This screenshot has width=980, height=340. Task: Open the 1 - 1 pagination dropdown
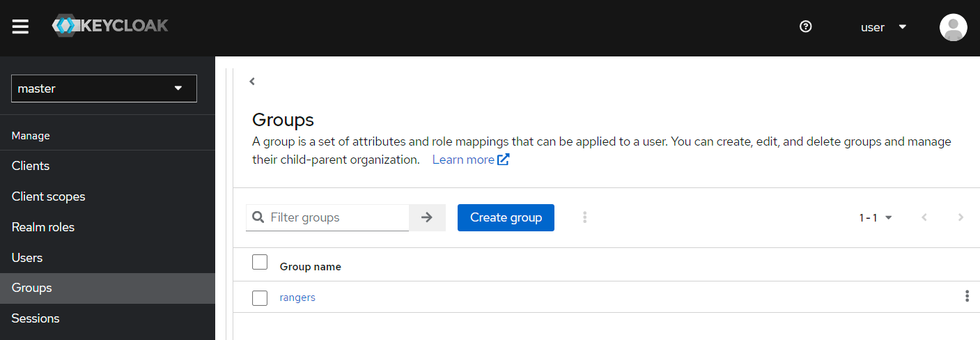pyautogui.click(x=876, y=217)
